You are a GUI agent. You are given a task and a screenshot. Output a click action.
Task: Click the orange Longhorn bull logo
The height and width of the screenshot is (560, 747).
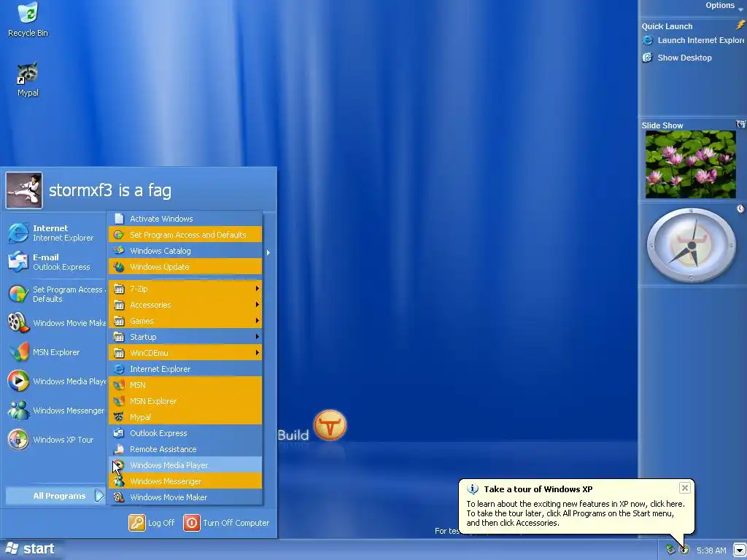(330, 425)
